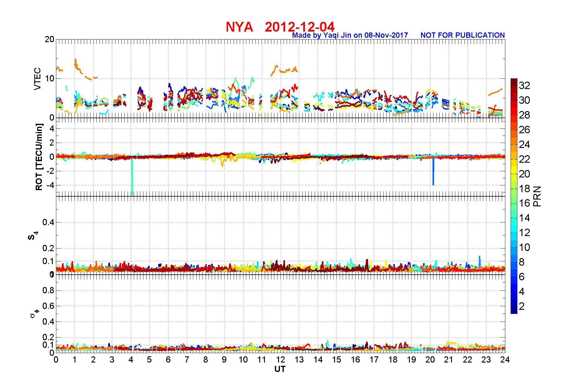Click the PRN colorbar tick label 26

pyautogui.click(x=524, y=130)
